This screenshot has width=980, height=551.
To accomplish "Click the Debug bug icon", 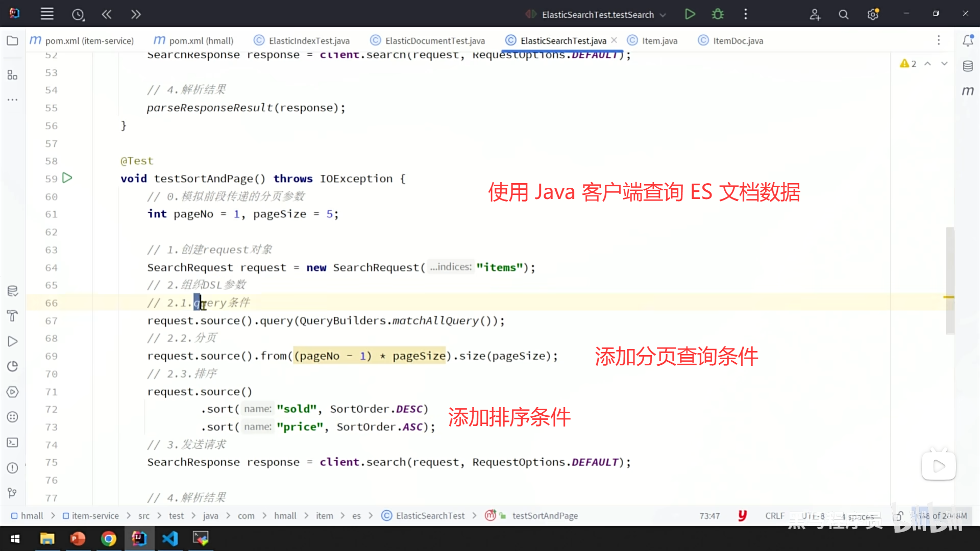I will point(718,14).
